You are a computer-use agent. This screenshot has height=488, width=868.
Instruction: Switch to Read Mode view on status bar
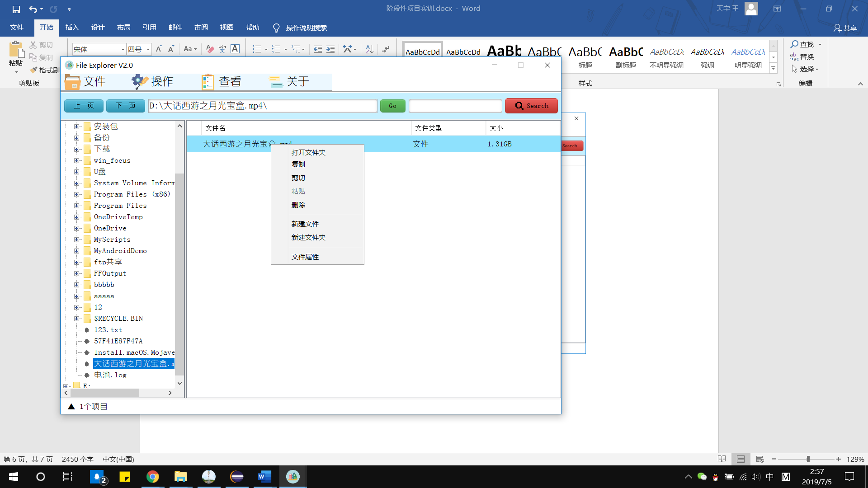722,459
